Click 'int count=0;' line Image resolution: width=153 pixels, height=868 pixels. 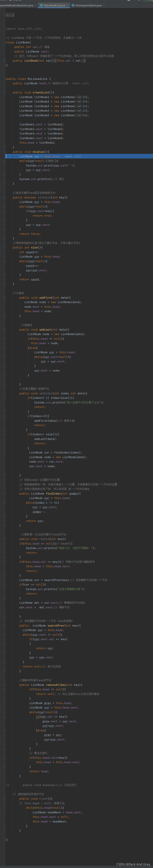pos(29,252)
